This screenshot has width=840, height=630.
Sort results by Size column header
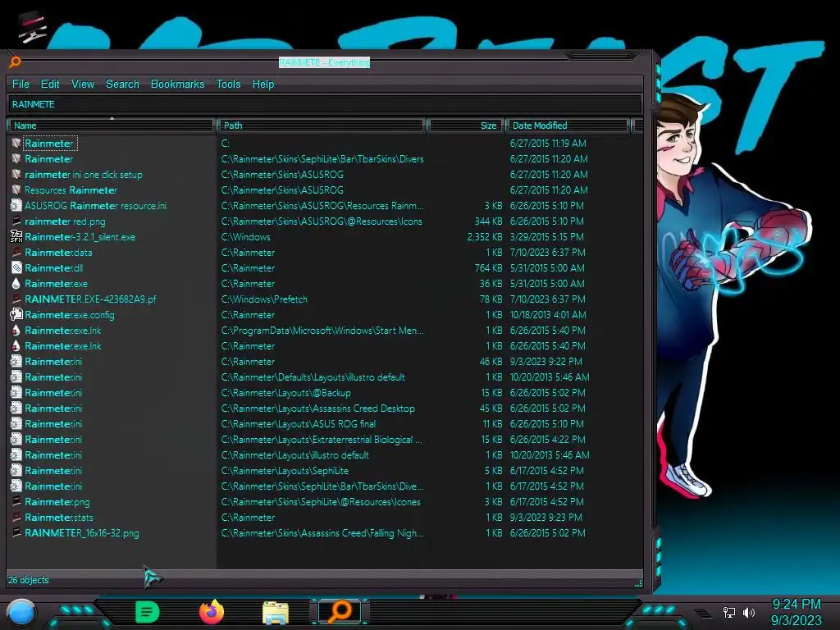[x=465, y=126]
